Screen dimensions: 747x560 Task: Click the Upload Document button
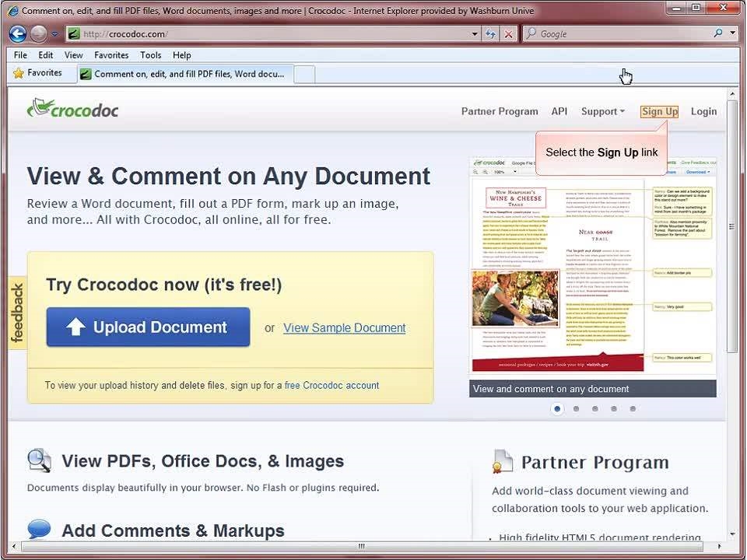(148, 327)
